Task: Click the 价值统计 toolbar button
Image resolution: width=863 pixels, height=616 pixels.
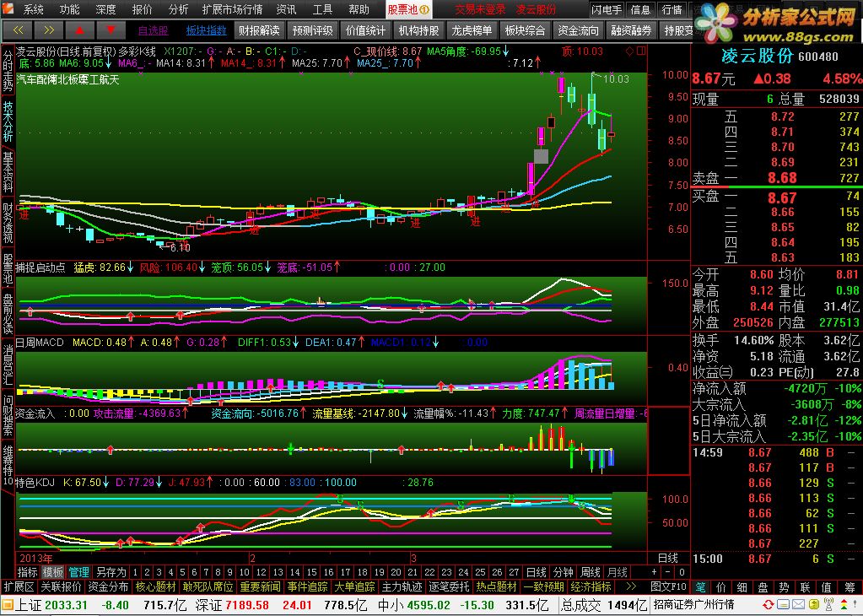Action: pos(366,31)
